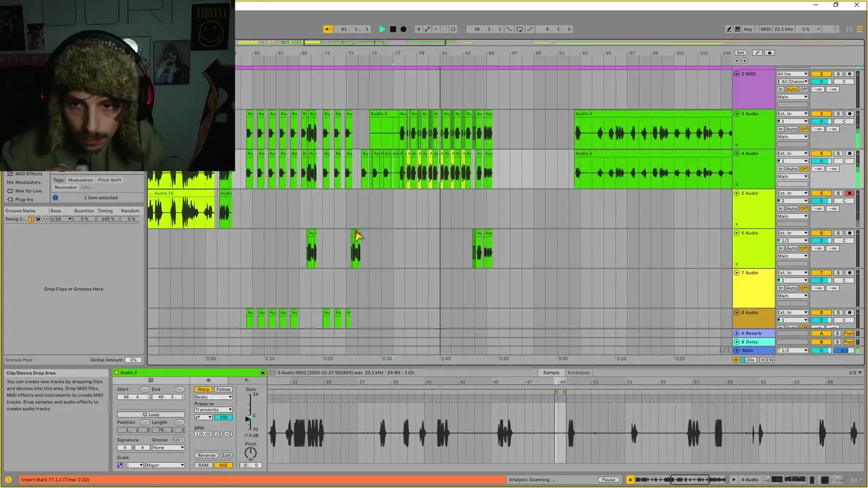Open the Warp mode 'Beats' dropdown
This screenshot has width=868, height=488.
click(x=213, y=397)
